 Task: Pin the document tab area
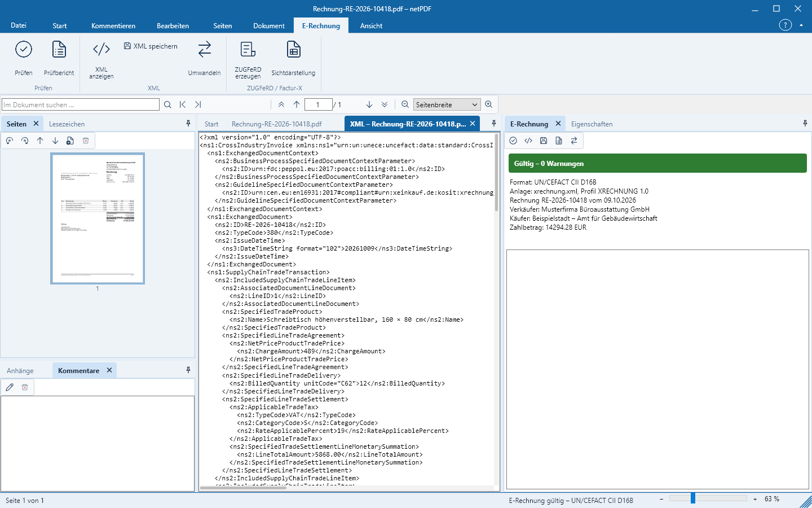click(x=494, y=124)
